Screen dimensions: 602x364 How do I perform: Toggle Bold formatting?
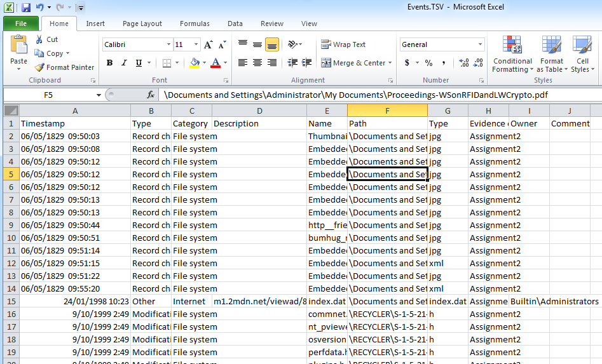click(110, 63)
